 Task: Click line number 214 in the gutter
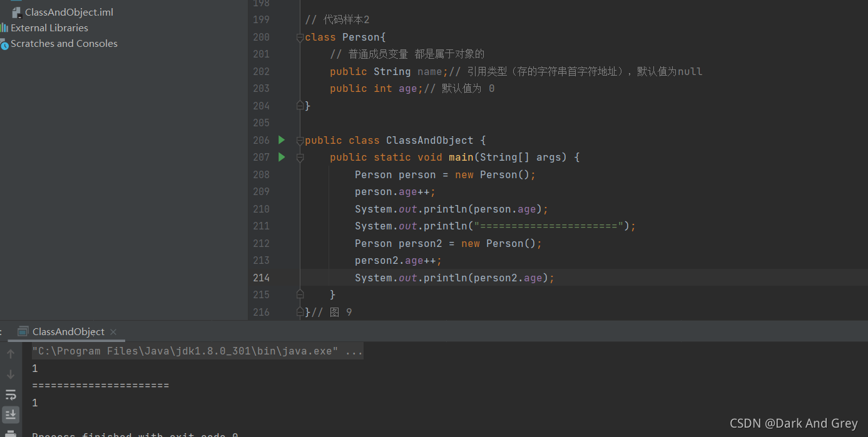point(262,278)
